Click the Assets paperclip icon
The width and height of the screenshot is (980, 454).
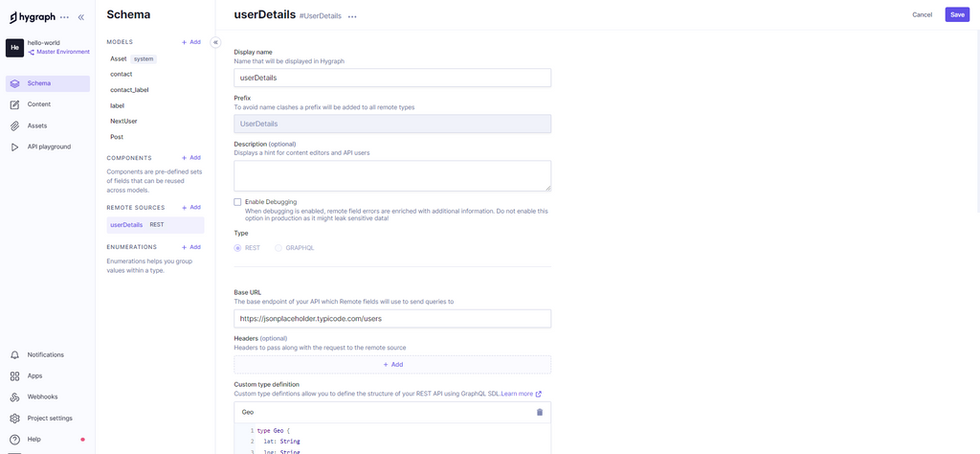(x=15, y=125)
